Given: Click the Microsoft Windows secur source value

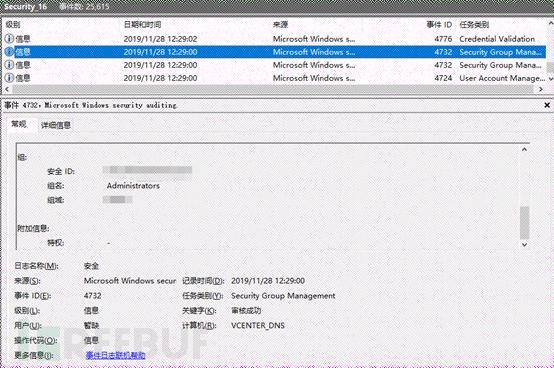Looking at the screenshot, I should click(130, 281).
